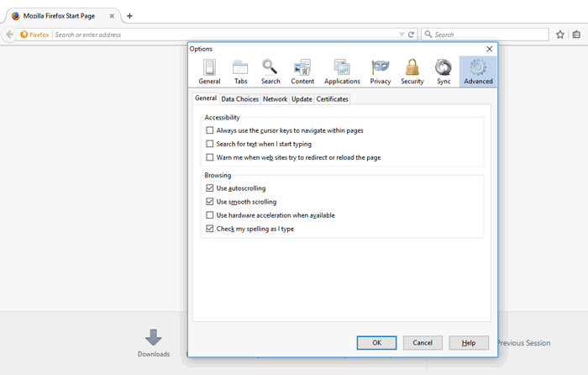Switch to the Data Choices tab

tap(239, 99)
